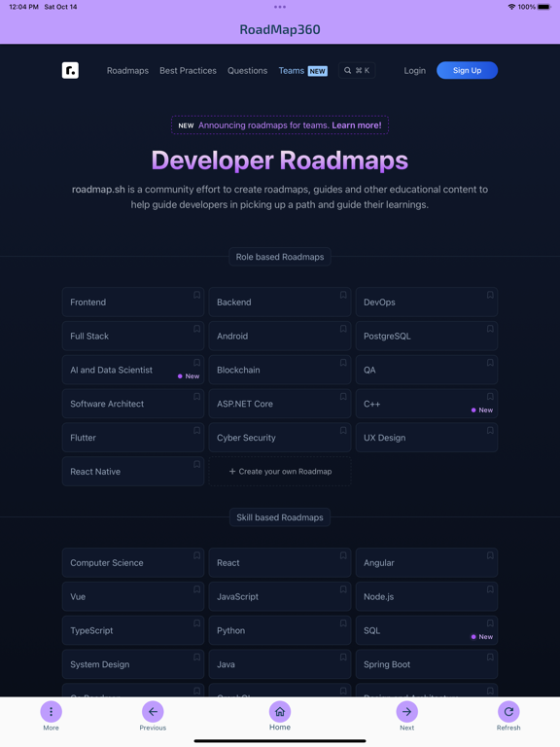Bookmark the AI and Data Scientist roadmap

coord(196,363)
